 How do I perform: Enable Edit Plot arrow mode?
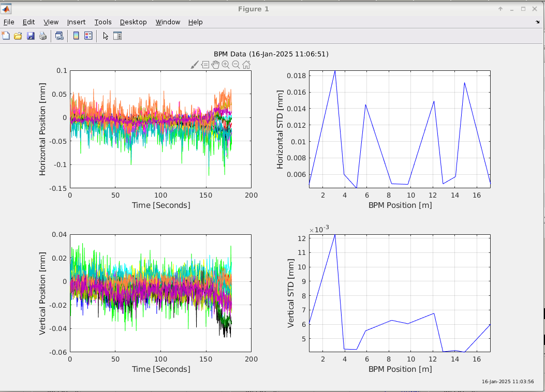click(106, 36)
